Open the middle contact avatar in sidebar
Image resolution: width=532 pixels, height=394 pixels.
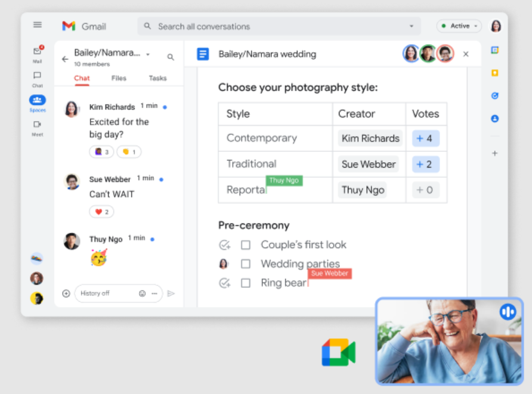coord(36,278)
